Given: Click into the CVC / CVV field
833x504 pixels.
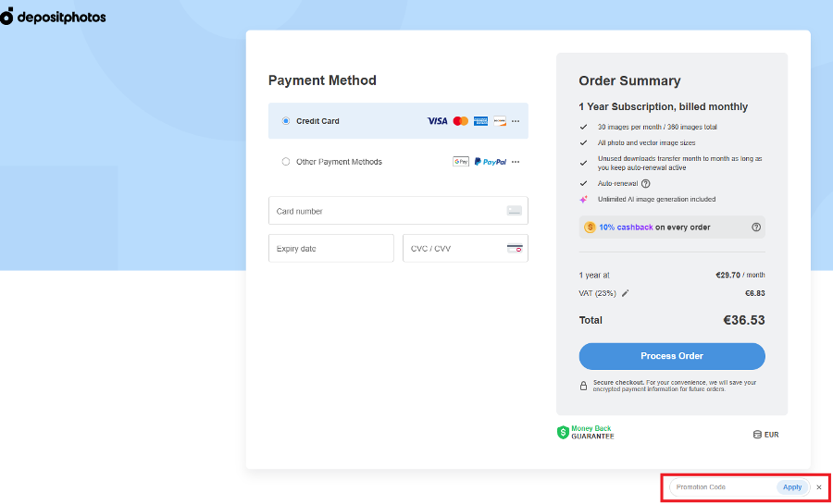Looking at the screenshot, I should (454, 249).
